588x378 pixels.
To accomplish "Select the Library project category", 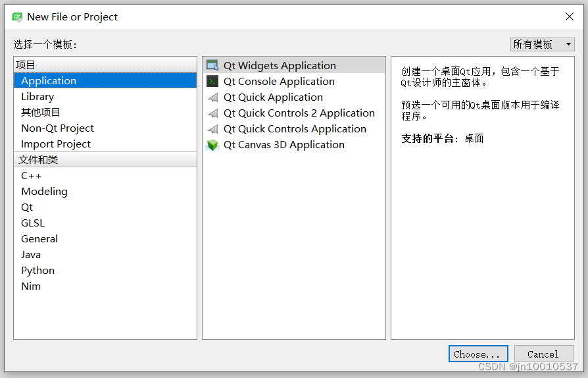I will tap(105, 96).
